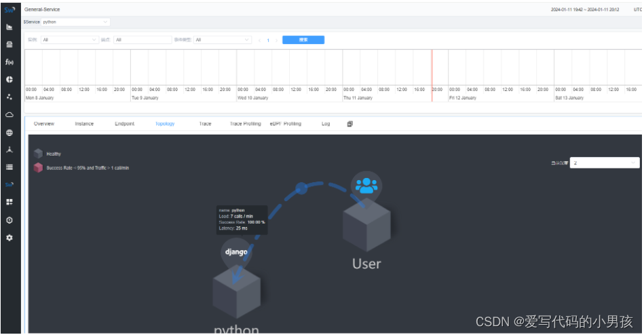This screenshot has height=335, width=644.
Task: Click the copy icon next to the Log tab
Action: (x=350, y=124)
